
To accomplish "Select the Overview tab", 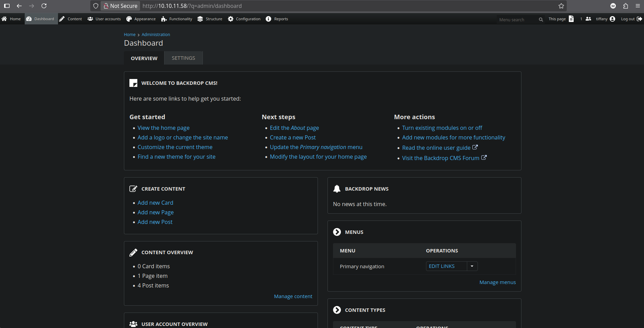I will (144, 58).
